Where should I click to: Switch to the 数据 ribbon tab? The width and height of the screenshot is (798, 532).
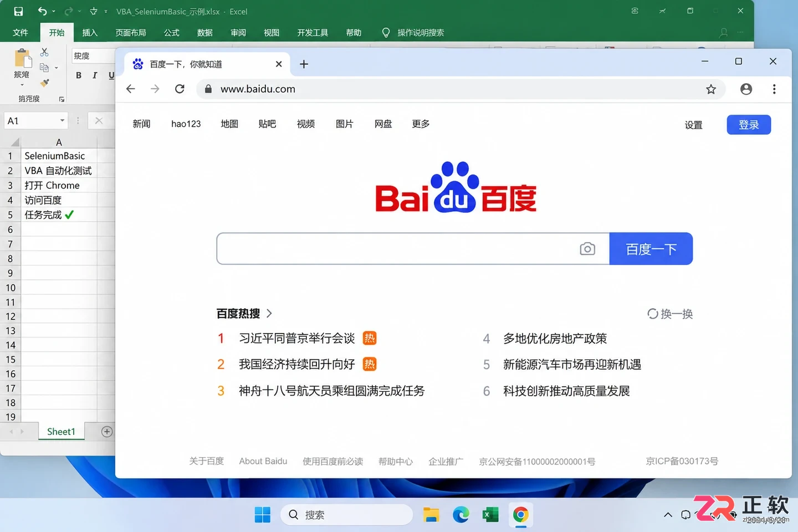pos(205,33)
